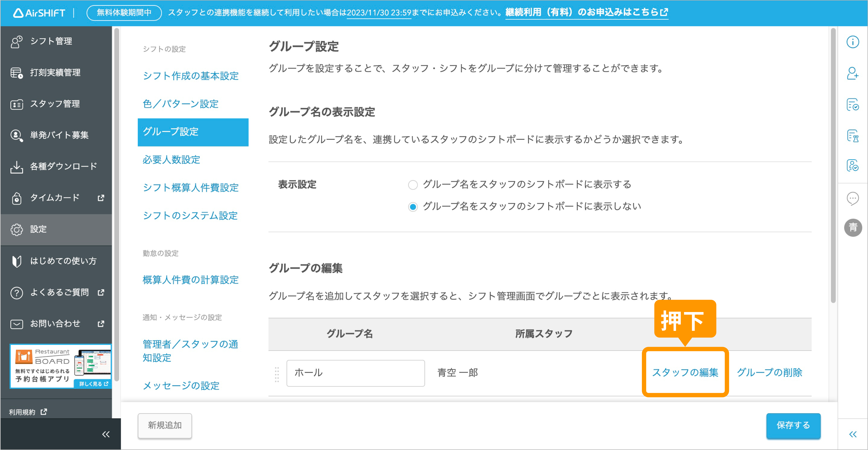Go to シフト概算人件費設定
Viewport: 868px width, 450px height.
click(191, 188)
